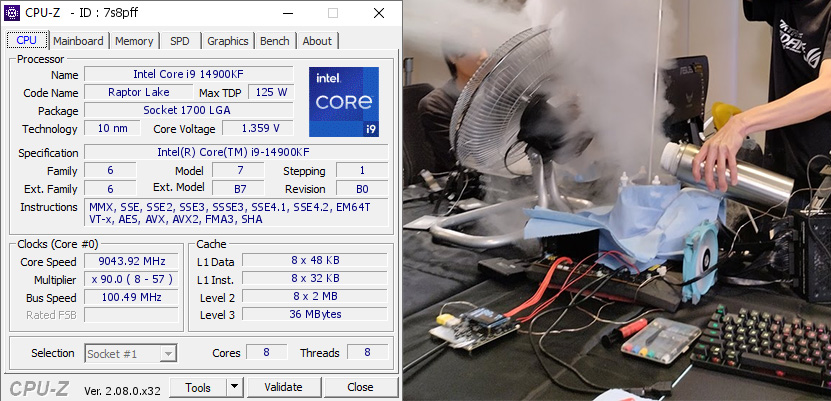Click the overclocking photo on the right
The image size is (831, 401).
tap(617, 200)
